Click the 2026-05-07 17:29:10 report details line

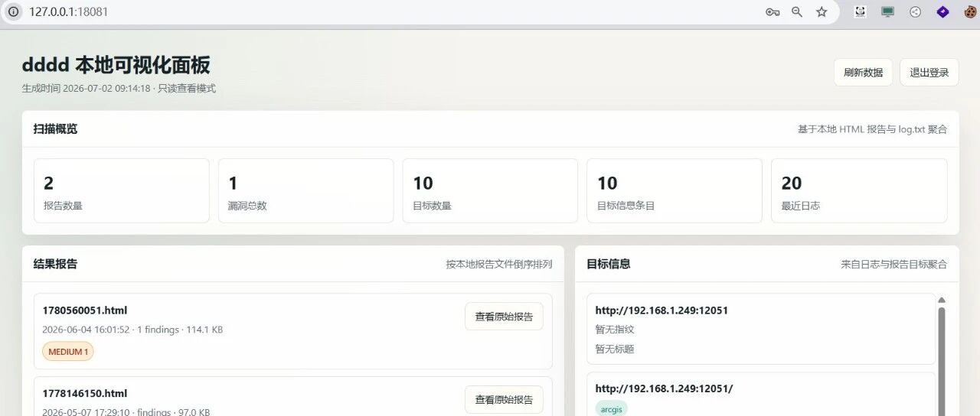tap(126, 412)
